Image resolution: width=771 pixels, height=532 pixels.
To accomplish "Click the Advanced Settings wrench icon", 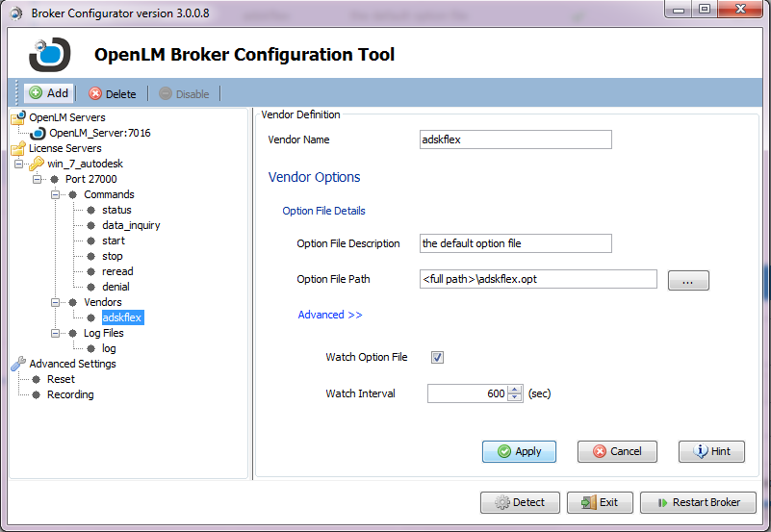I will (18, 364).
